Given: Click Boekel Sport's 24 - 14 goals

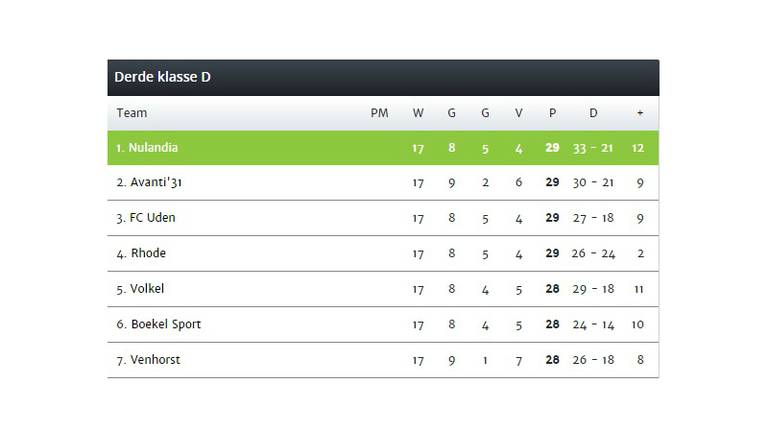Looking at the screenshot, I should click(x=593, y=325).
